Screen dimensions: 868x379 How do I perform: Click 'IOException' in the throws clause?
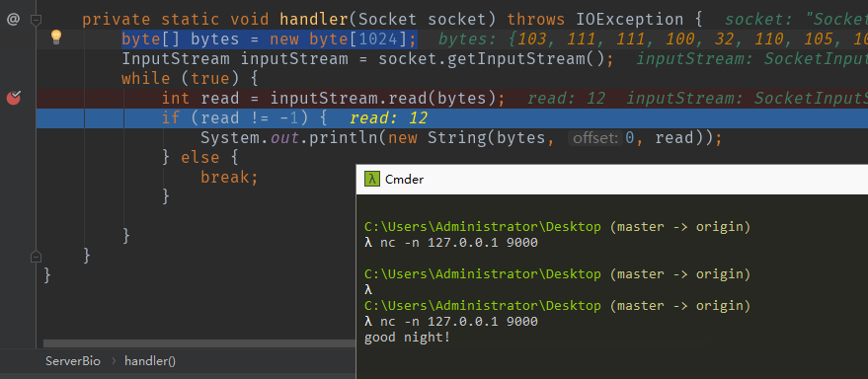(629, 20)
